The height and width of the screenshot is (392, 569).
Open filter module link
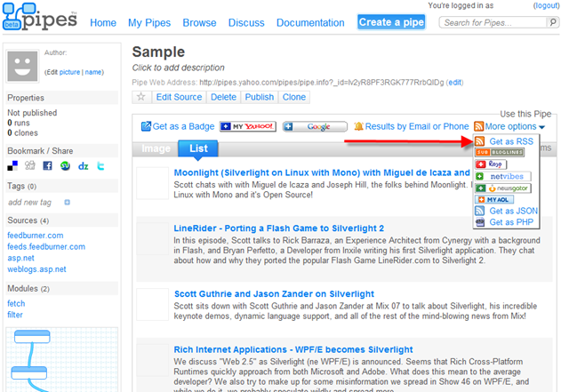[x=15, y=315]
